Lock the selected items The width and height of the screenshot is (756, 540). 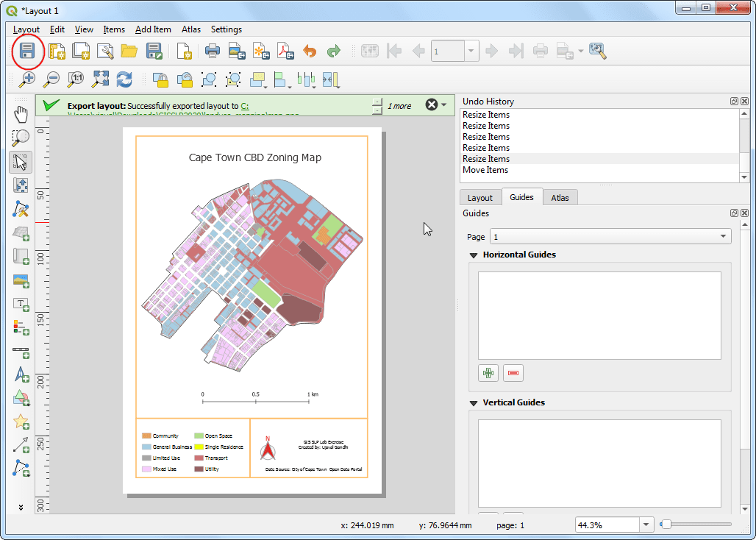pos(159,79)
